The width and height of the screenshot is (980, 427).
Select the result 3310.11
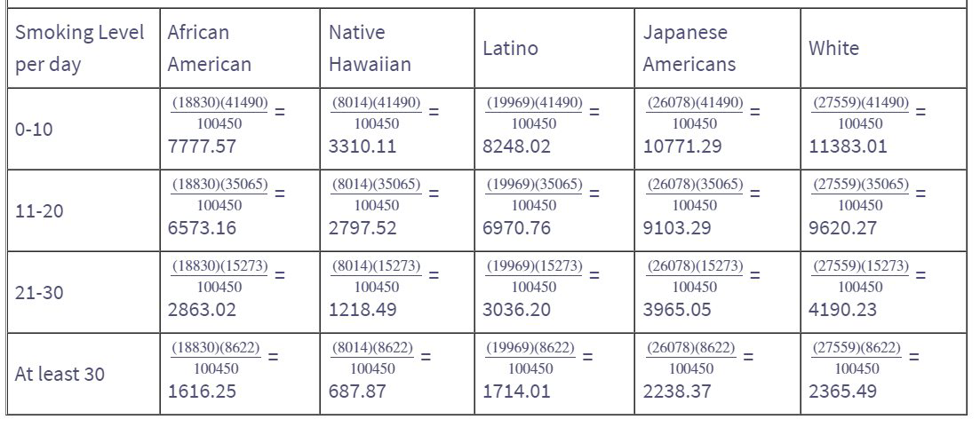(x=363, y=146)
